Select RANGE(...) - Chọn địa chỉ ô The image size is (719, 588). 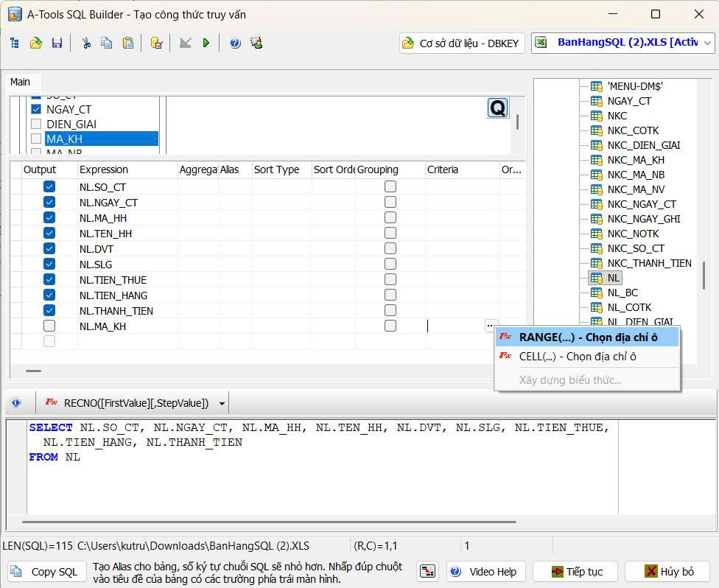tap(587, 337)
